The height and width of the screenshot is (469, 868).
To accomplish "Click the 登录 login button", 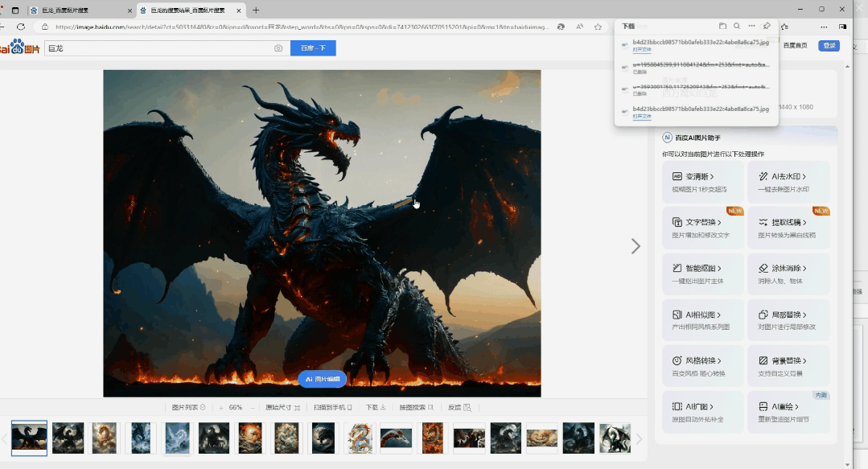I will (829, 45).
